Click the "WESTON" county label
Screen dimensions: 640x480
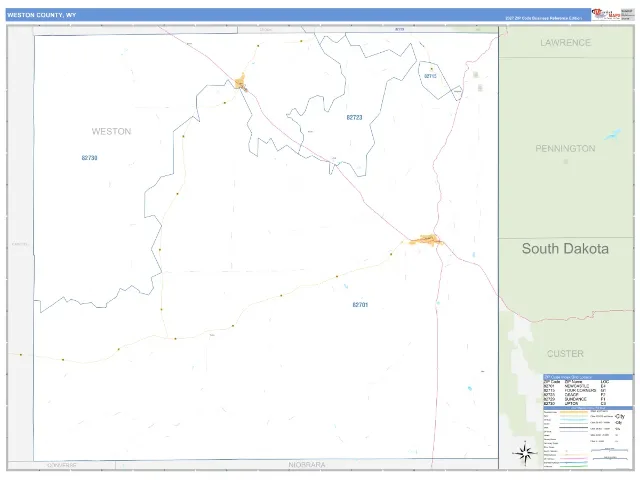(111, 131)
